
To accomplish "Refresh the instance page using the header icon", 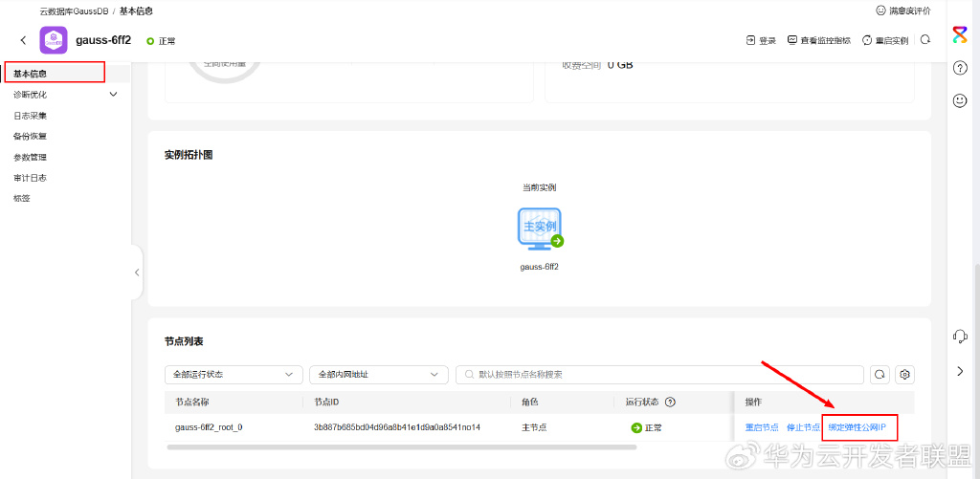I will click(x=925, y=40).
